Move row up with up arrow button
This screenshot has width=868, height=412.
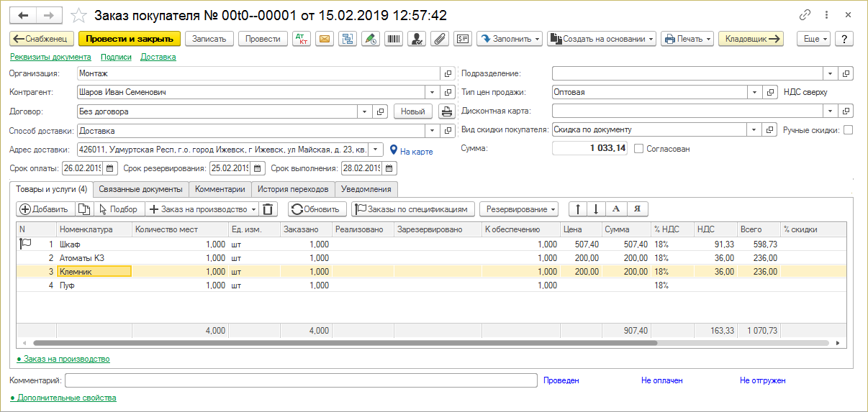[578, 209]
